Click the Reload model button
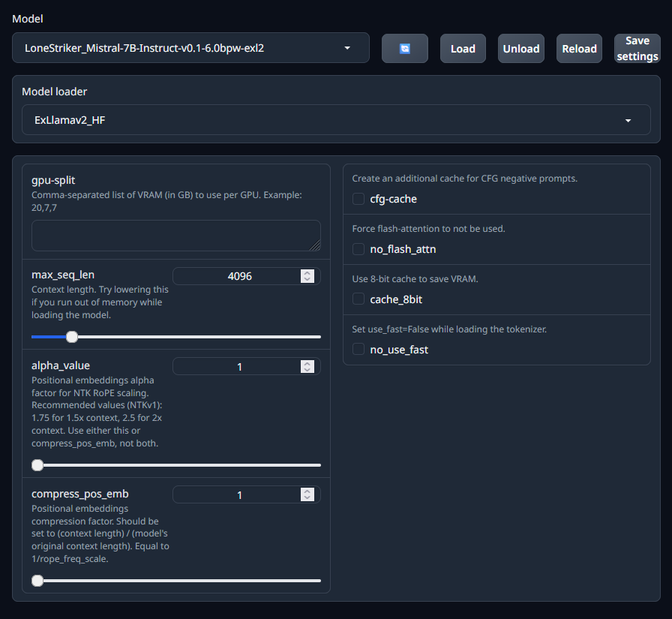This screenshot has height=619, width=672. coord(579,48)
